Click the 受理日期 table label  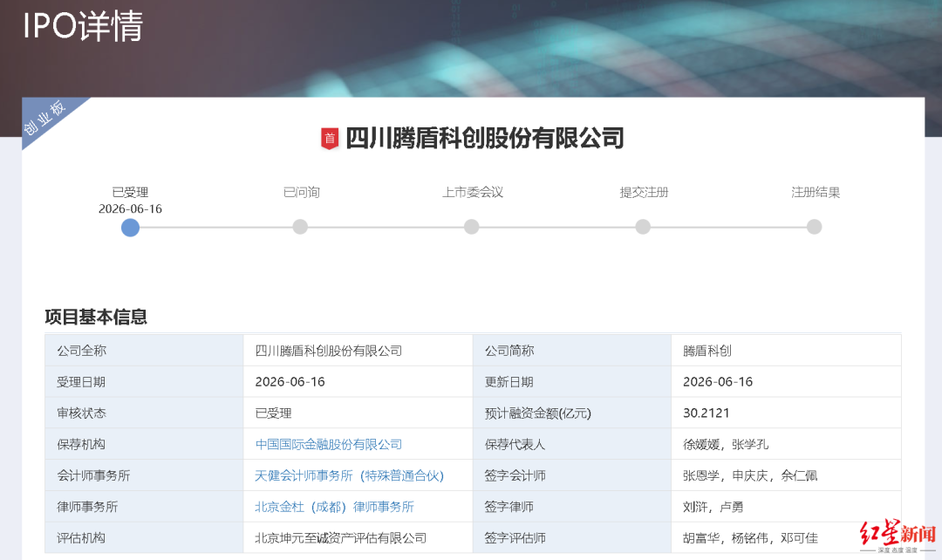[82, 382]
